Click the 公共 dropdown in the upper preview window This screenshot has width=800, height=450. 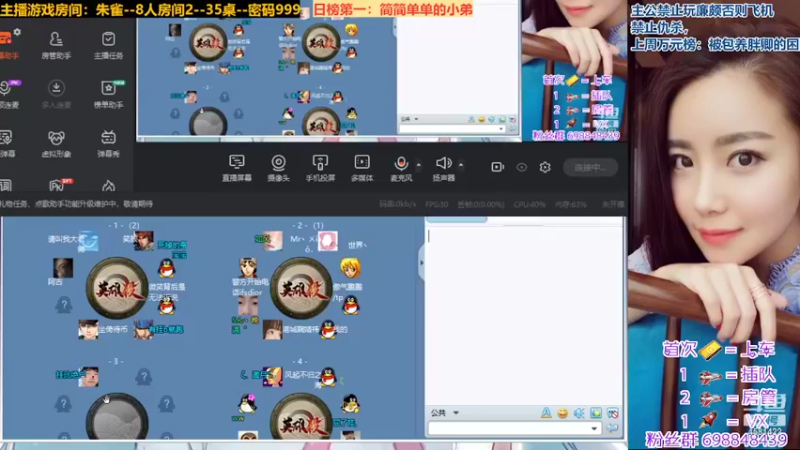tap(409, 119)
